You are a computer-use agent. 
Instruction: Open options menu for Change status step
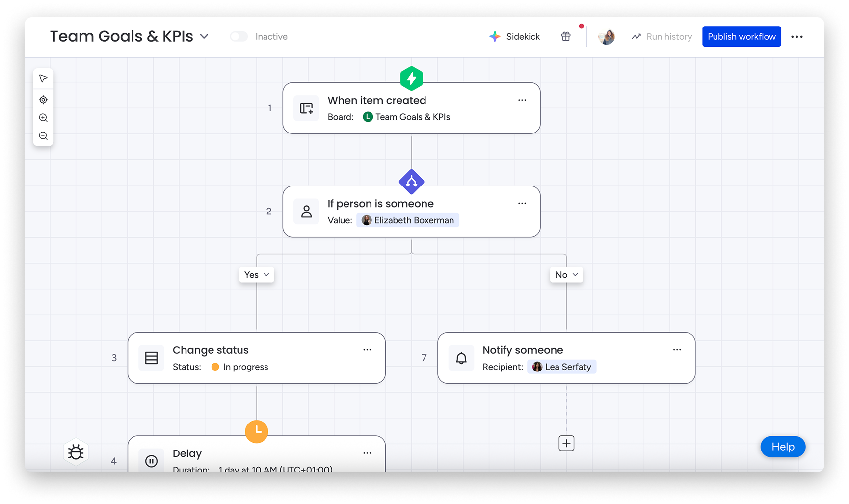(367, 350)
